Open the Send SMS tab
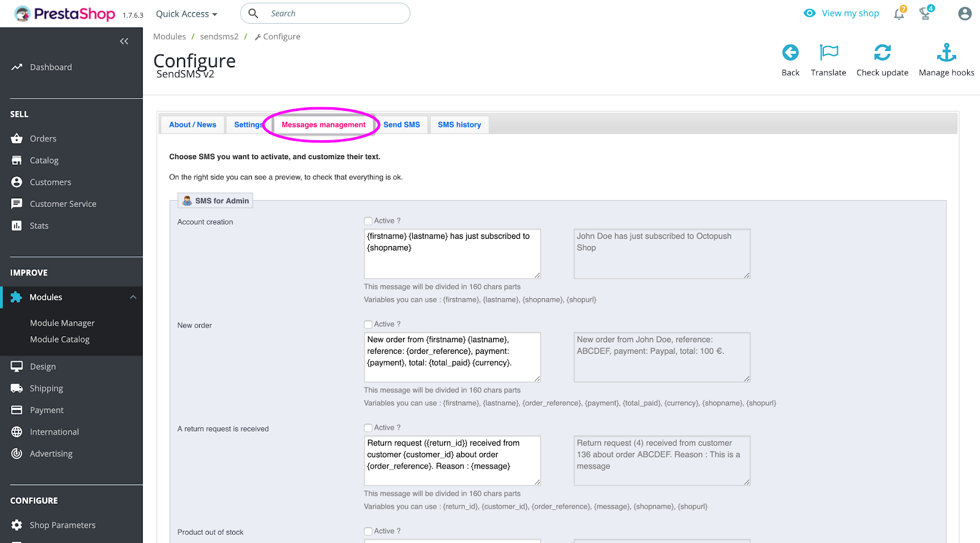Image resolution: width=980 pixels, height=543 pixels. [x=402, y=125]
